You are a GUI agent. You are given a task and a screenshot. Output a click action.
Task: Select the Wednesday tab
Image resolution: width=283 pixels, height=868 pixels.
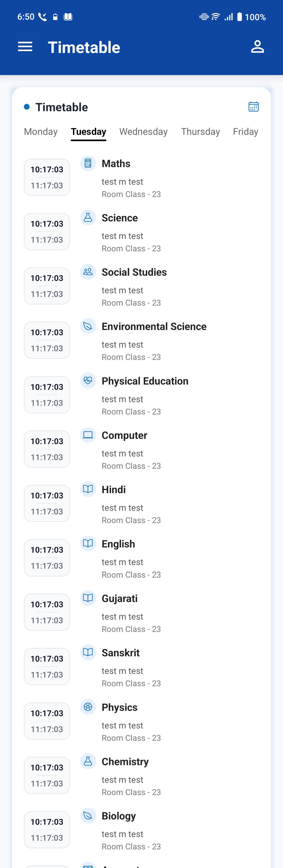click(143, 131)
